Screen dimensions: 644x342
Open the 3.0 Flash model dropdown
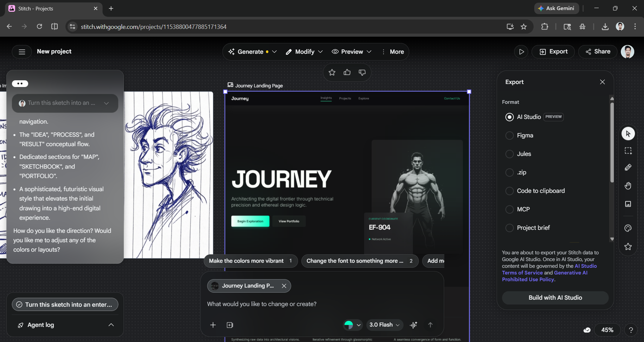[384, 325]
